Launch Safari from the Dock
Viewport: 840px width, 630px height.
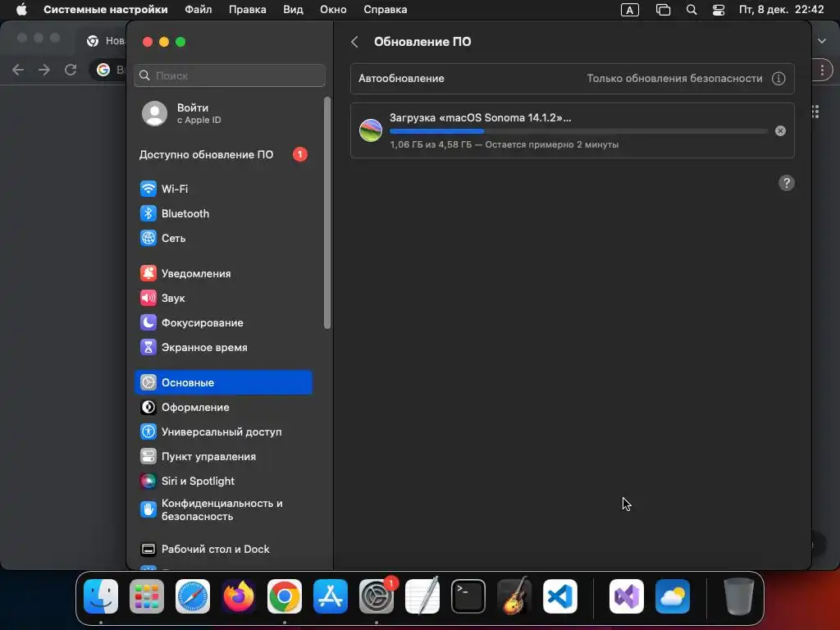click(193, 596)
